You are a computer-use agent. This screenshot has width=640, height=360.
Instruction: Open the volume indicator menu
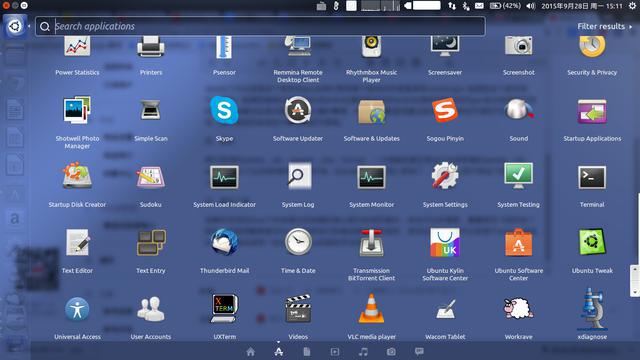[530, 6]
